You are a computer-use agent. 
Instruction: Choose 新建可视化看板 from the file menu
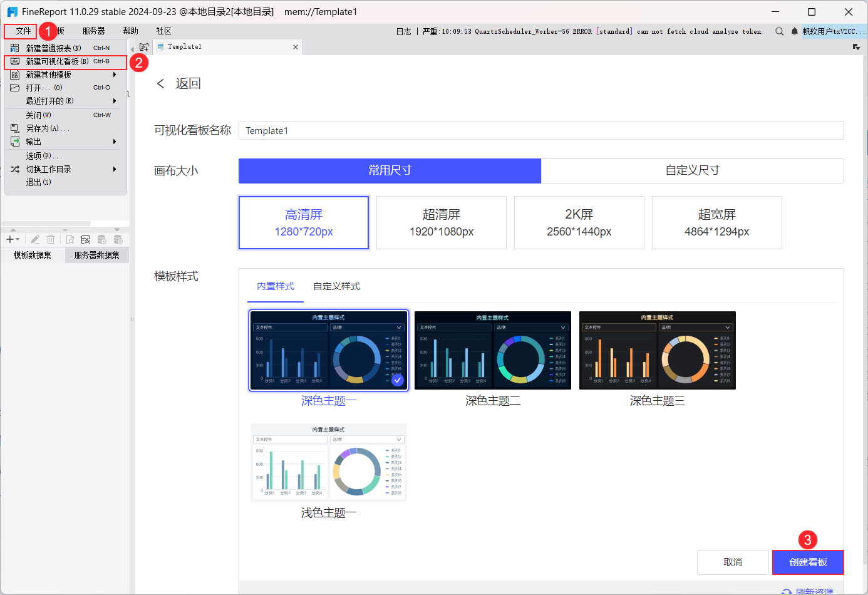tap(66, 61)
